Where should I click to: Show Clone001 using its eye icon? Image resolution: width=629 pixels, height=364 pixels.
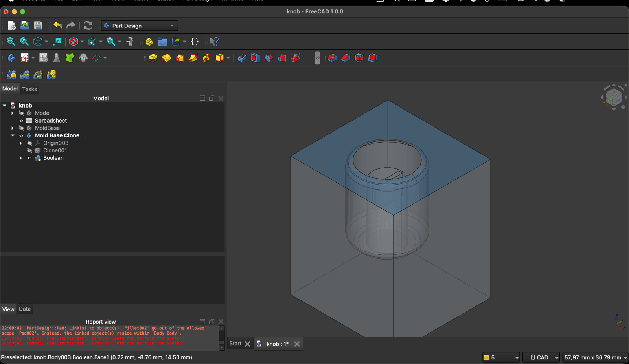pyautogui.click(x=29, y=150)
